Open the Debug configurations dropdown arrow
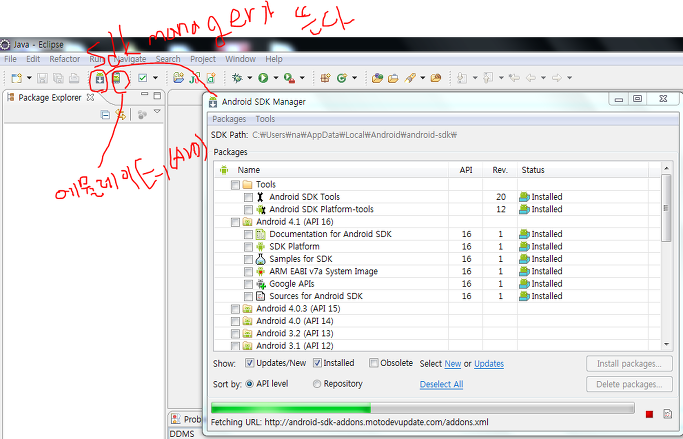683x439 pixels. [250, 78]
